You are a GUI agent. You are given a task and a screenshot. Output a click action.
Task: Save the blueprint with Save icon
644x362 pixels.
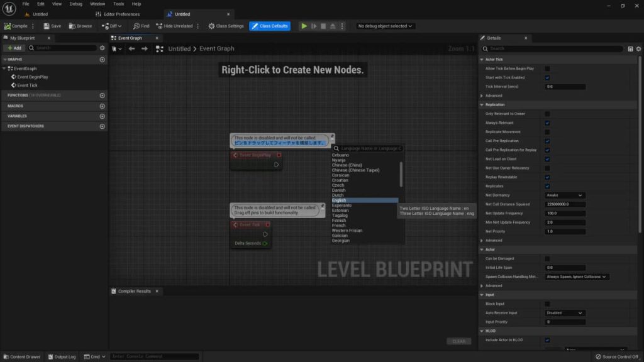(47, 26)
